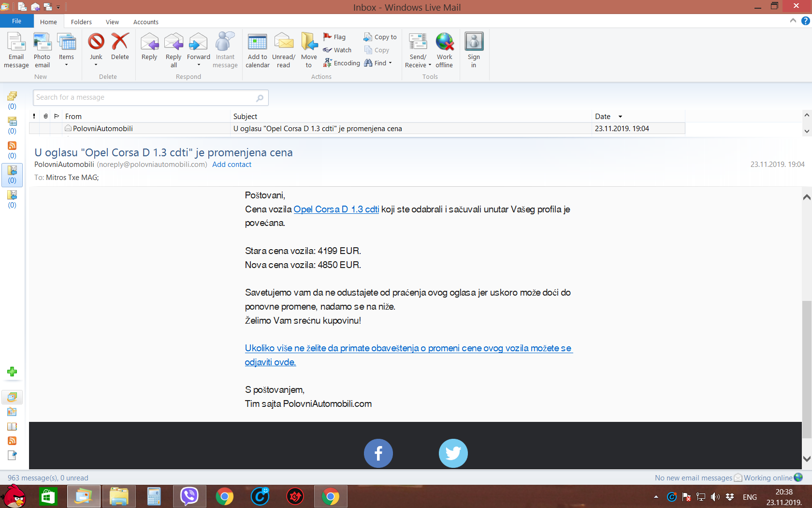This screenshot has width=812, height=508.
Task: Flag the selected message
Action: 334,37
